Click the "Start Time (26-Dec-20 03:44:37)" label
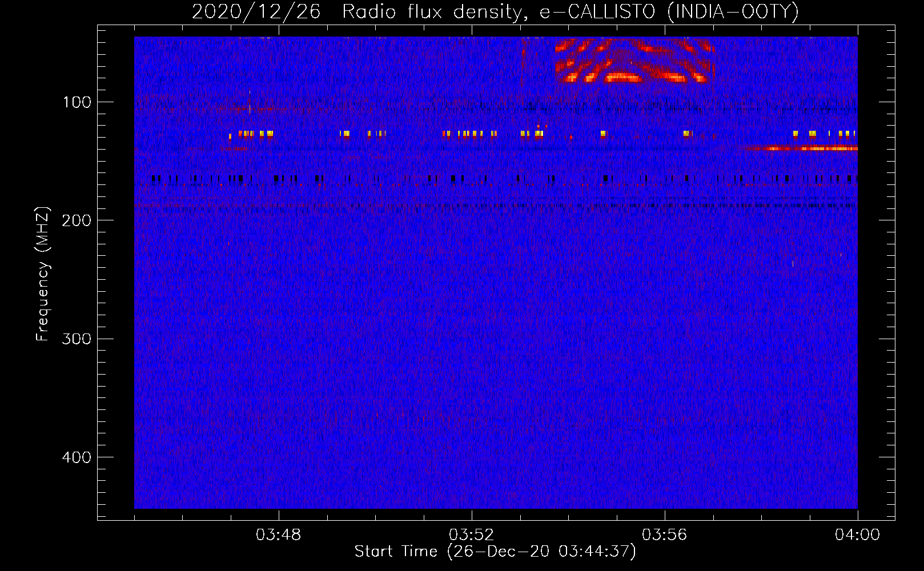This screenshot has width=924, height=571. tap(495, 552)
